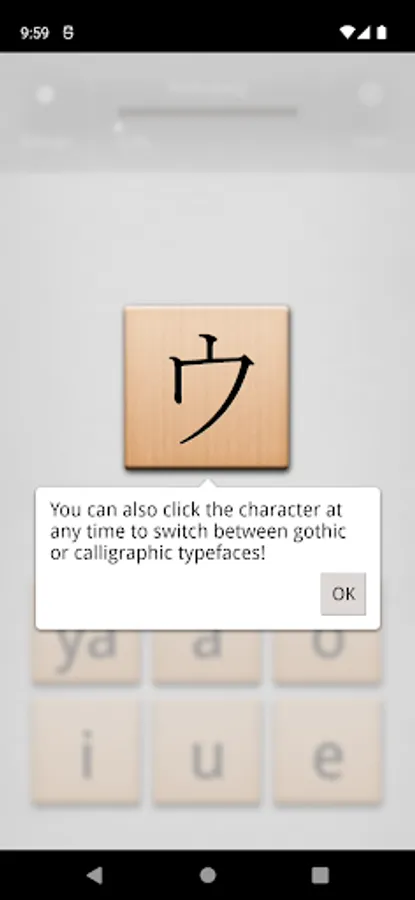
Task: Tap the 9:59 clock in status bar
Action: 34,33
